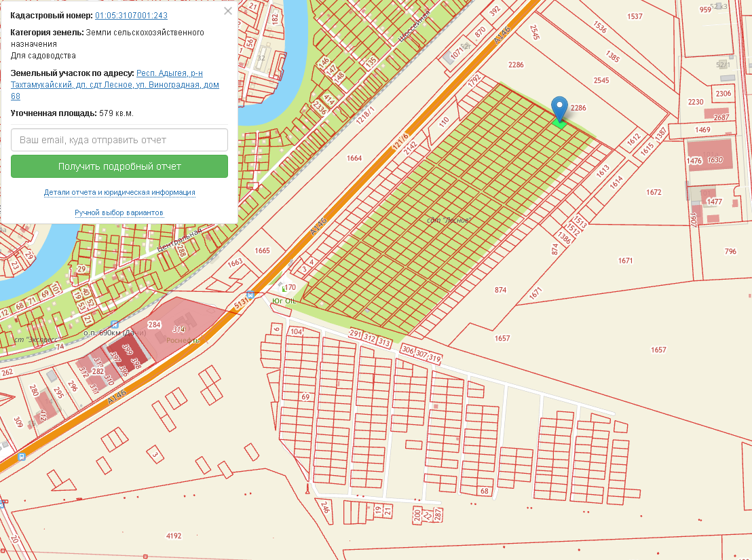Click parcel label 1663

[x=235, y=263]
